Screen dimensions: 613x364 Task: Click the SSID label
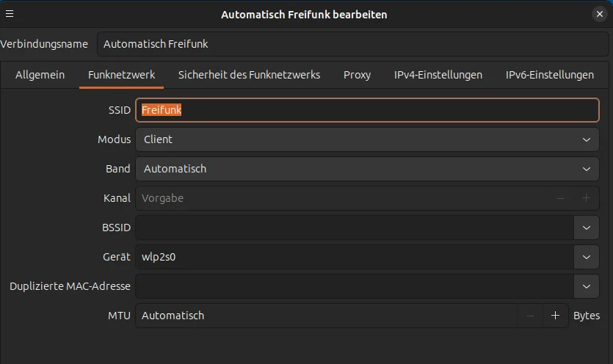click(120, 110)
